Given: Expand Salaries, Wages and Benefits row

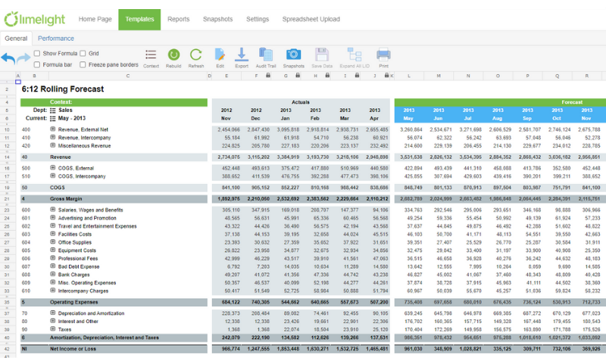Looking at the screenshot, I should [x=53, y=210].
